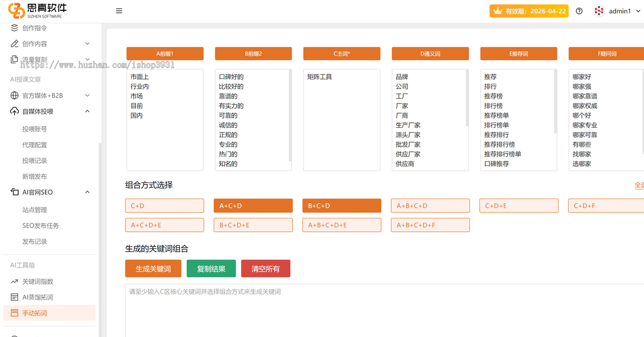Toggle the B+C+D+E combination option
Screen dimensions: 644x337
tap(253, 225)
